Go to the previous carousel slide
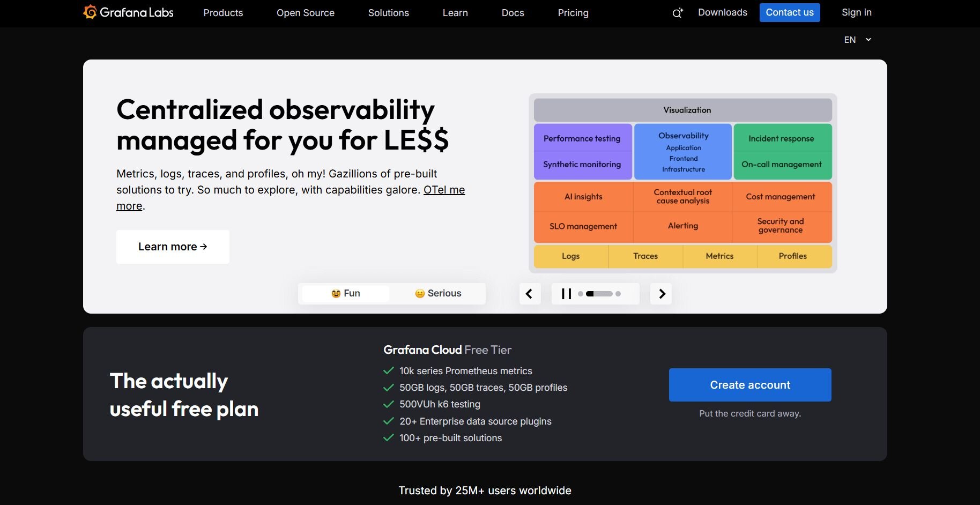Screen dimensions: 980x505 coord(529,294)
